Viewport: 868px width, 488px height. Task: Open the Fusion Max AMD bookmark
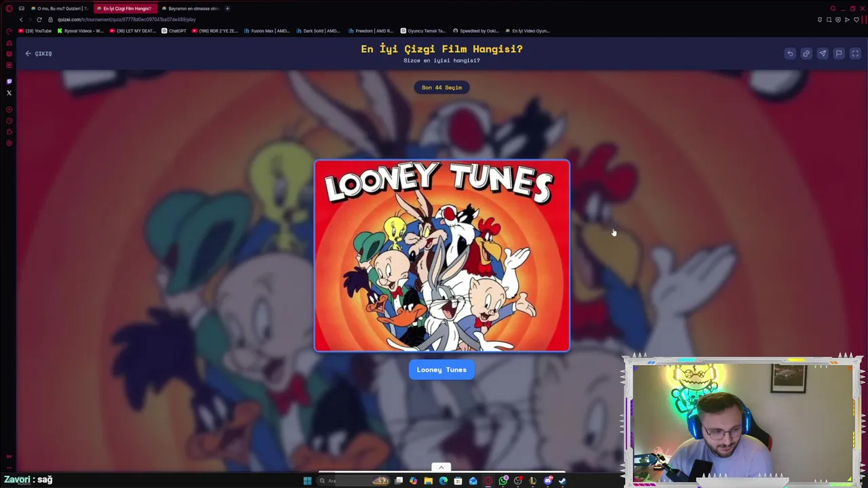tap(267, 30)
